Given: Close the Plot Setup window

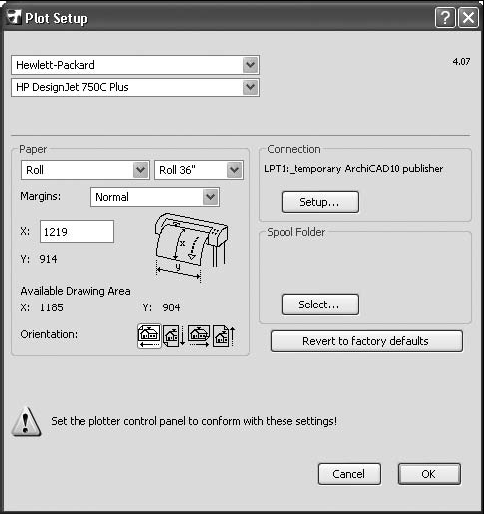Looking at the screenshot, I should point(468,17).
